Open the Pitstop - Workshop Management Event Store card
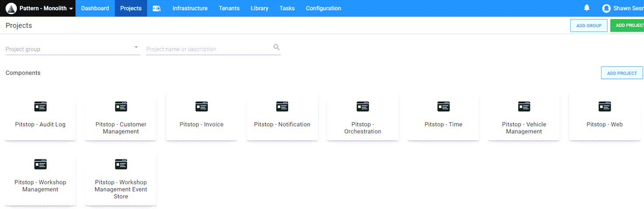644x209 pixels. pyautogui.click(x=121, y=180)
